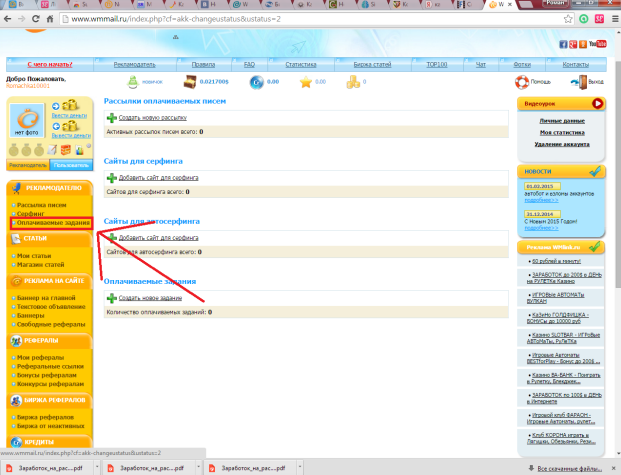621x475 pixels.
Task: Open the browser home page icon
Action: click(x=50, y=19)
